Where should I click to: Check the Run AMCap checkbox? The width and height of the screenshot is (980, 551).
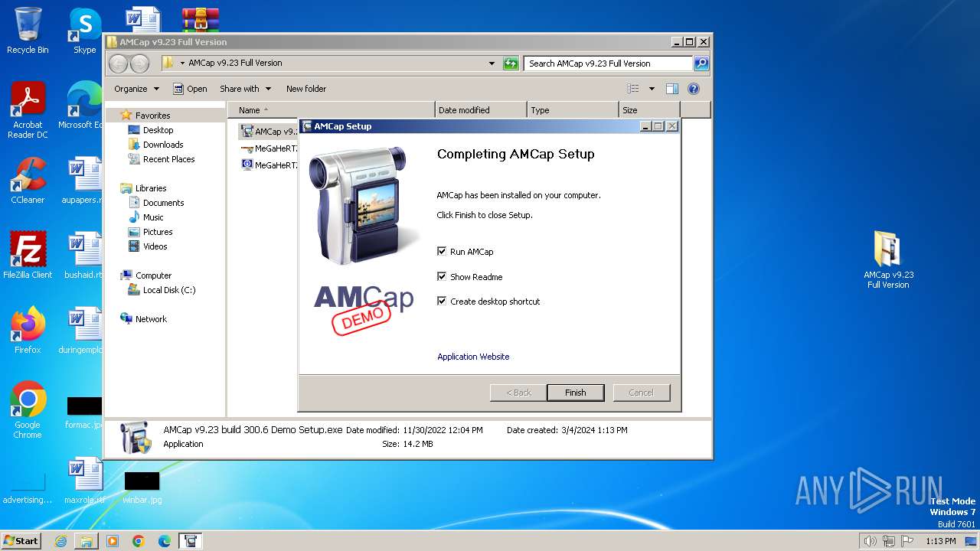(x=442, y=251)
